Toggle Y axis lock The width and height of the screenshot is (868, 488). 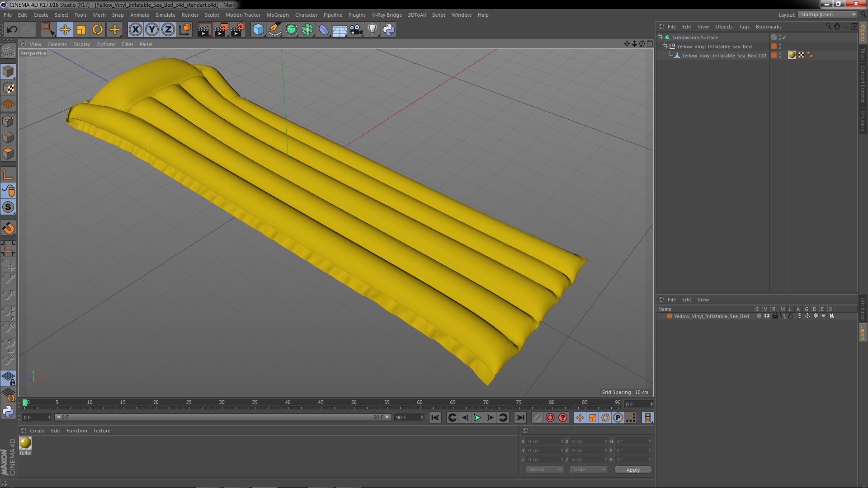(x=152, y=30)
